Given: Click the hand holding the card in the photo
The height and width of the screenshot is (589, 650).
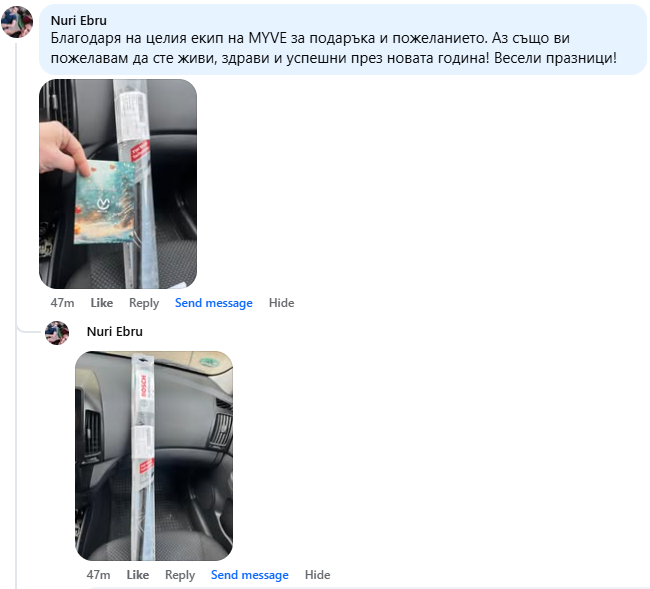Looking at the screenshot, I should click(62, 148).
